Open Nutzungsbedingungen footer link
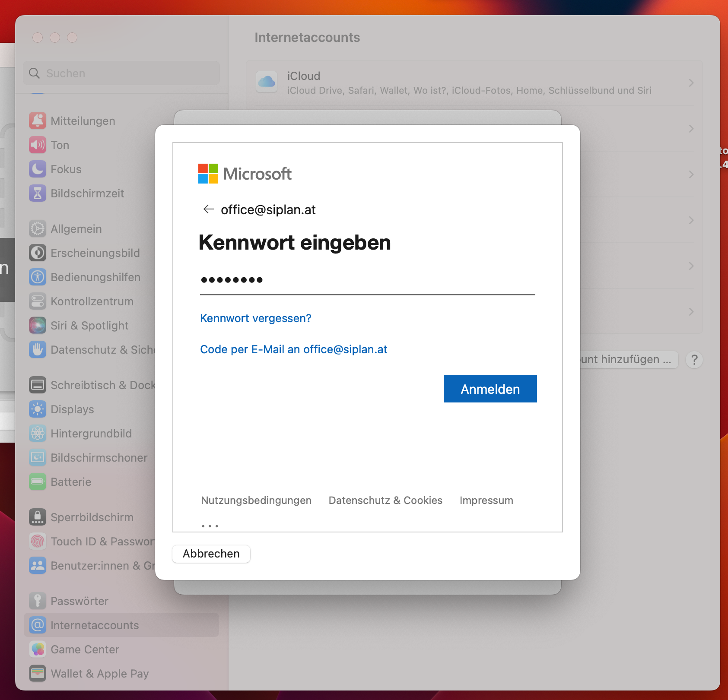Viewport: 728px width, 700px height. pos(256,500)
